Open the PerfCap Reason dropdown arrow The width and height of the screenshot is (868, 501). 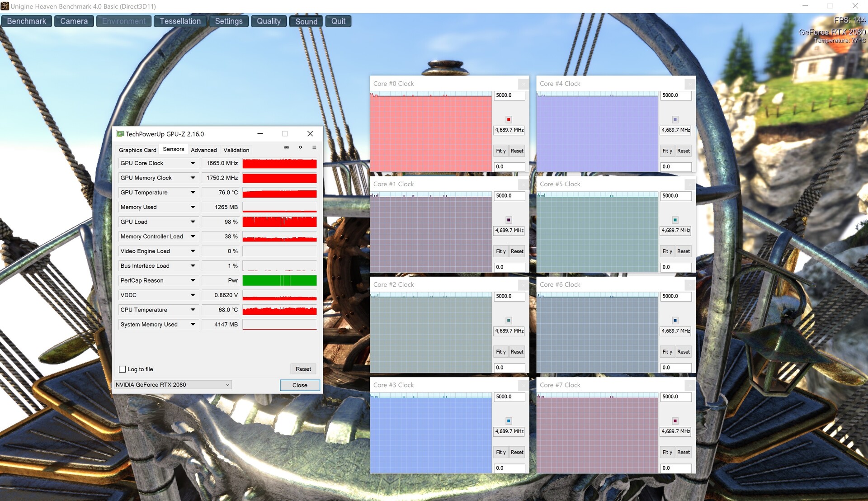click(x=193, y=280)
